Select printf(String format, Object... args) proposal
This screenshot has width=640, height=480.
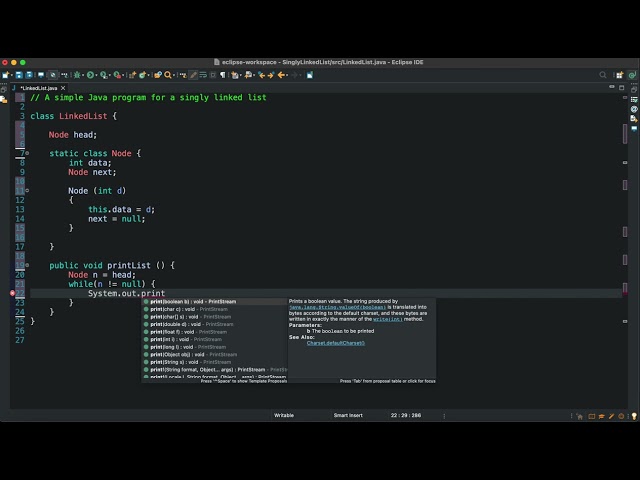(x=214, y=369)
